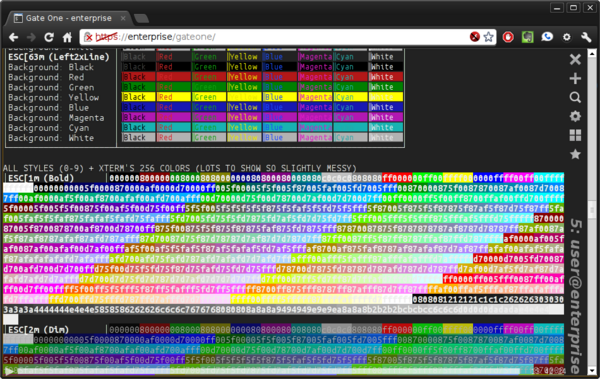The height and width of the screenshot is (379, 600).
Task: Open Gate One settings gear icon
Action: (575, 116)
